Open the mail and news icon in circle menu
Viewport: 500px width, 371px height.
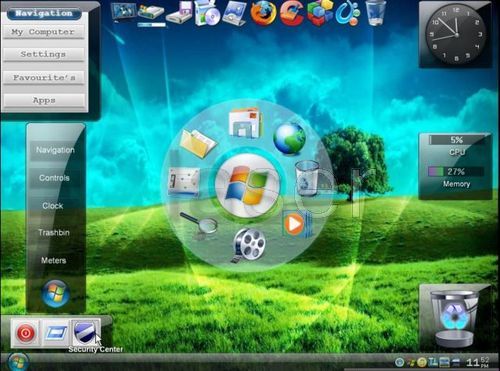click(245, 122)
